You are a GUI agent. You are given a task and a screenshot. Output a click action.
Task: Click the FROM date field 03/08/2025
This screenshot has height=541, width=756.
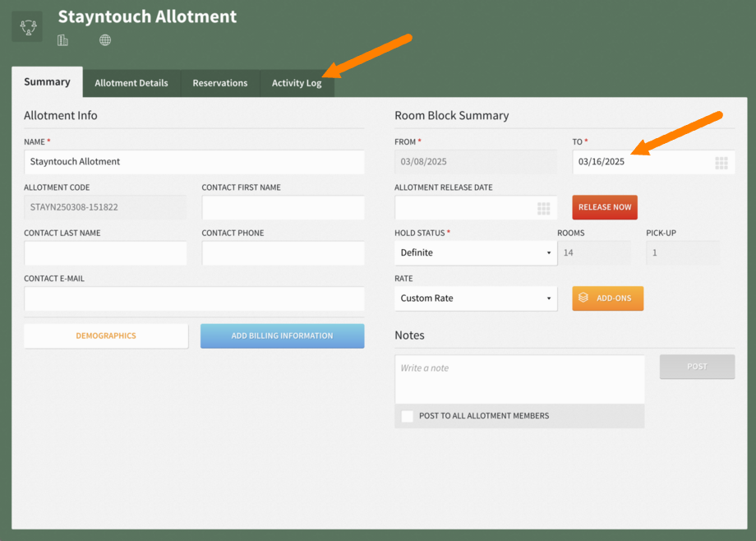point(476,162)
